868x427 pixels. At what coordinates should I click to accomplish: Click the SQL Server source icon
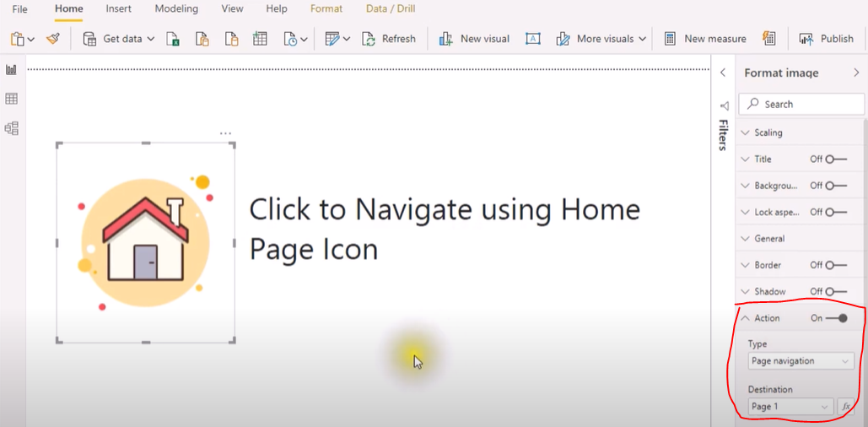(231, 39)
